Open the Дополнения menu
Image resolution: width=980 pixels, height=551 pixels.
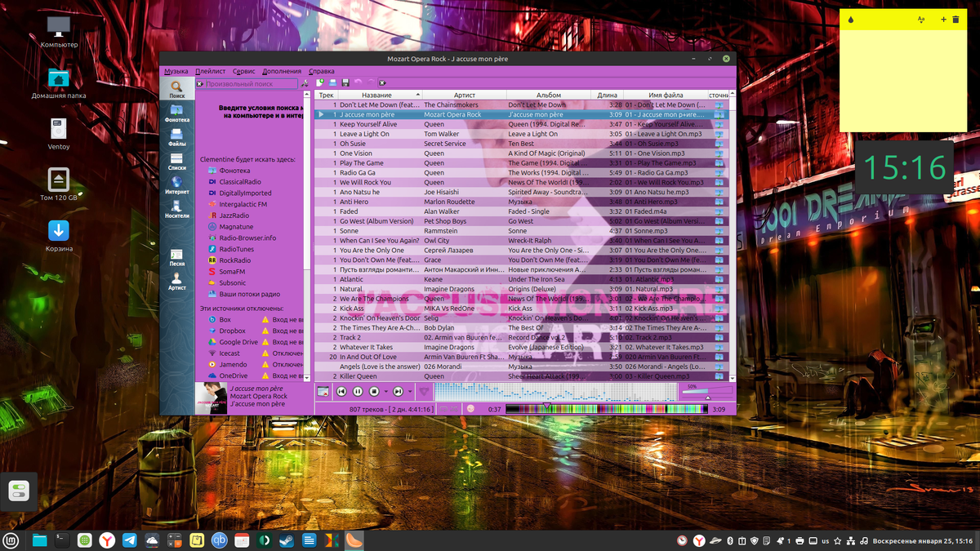coord(282,71)
